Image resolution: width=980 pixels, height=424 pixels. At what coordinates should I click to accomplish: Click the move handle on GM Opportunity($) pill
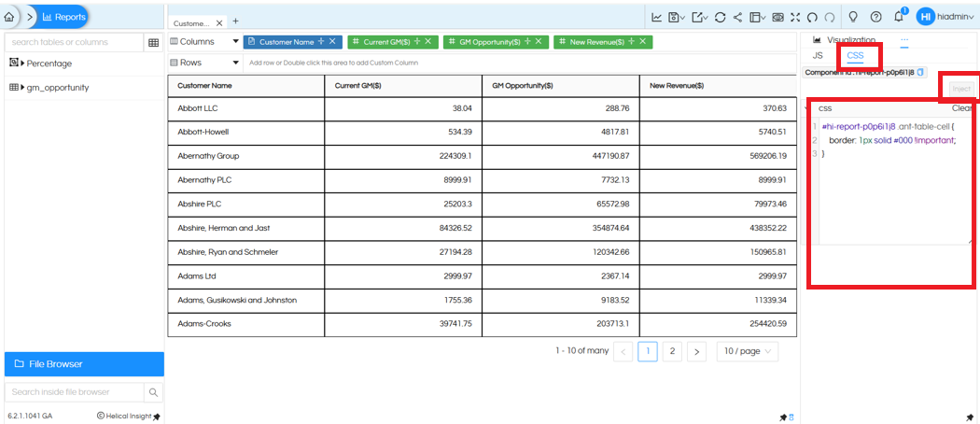pos(527,41)
